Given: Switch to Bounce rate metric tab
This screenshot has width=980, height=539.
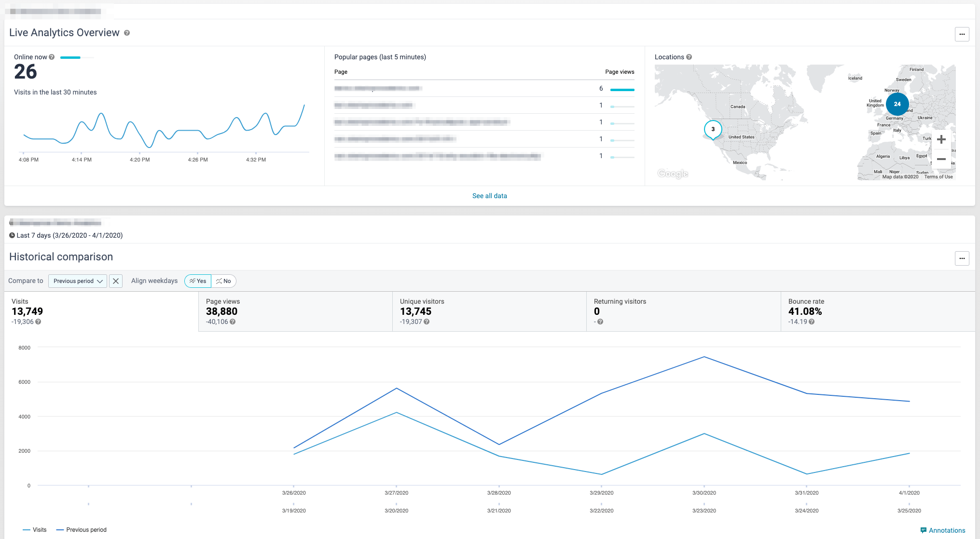Looking at the screenshot, I should coord(877,311).
